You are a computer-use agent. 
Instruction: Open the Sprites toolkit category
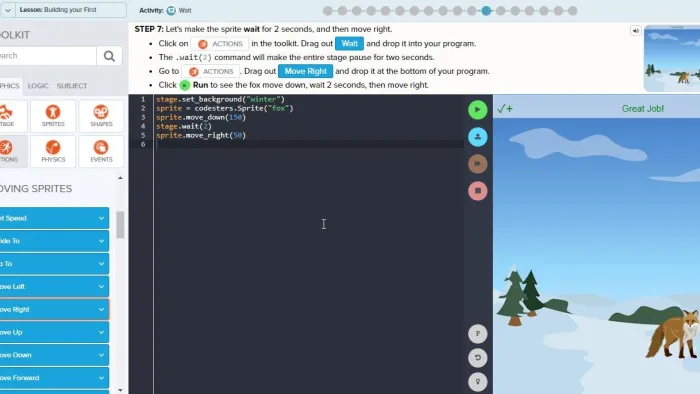[x=53, y=116]
